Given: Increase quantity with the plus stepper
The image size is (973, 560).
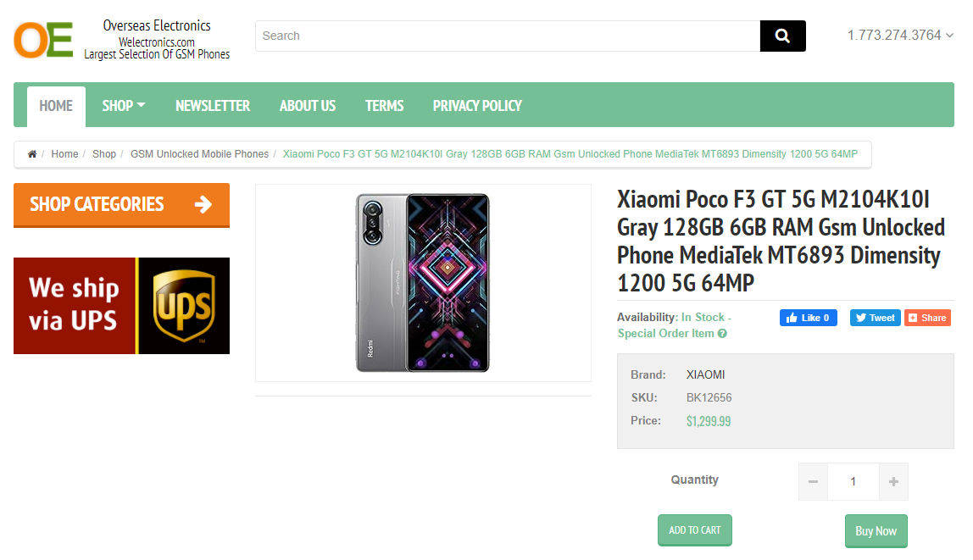Looking at the screenshot, I should [892, 480].
